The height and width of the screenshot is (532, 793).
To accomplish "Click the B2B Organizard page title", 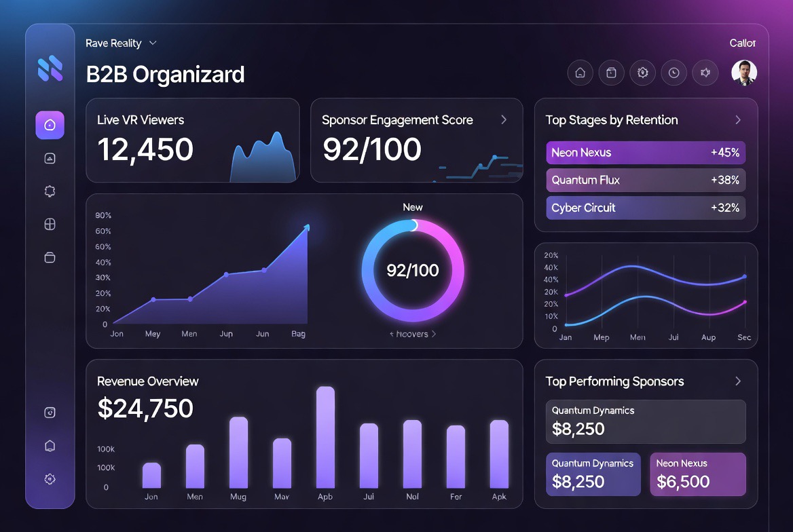I will pos(166,75).
